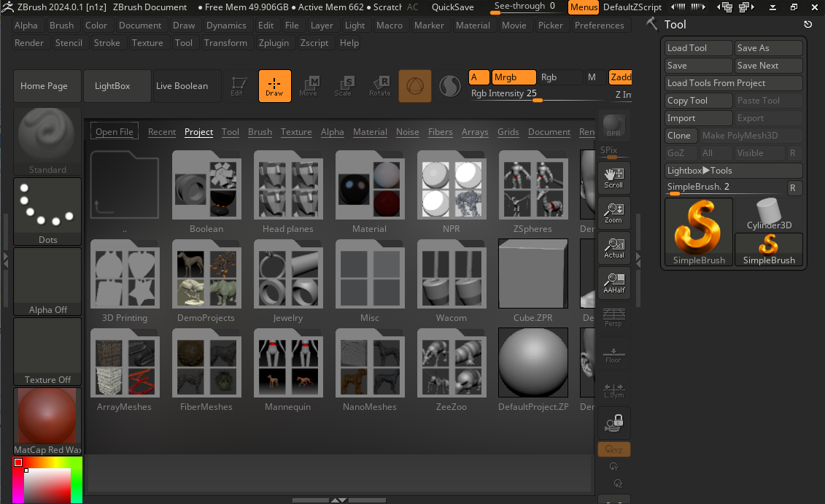Toggle the M material channel button
Viewport: 825px width, 504px height.
pyautogui.click(x=593, y=77)
